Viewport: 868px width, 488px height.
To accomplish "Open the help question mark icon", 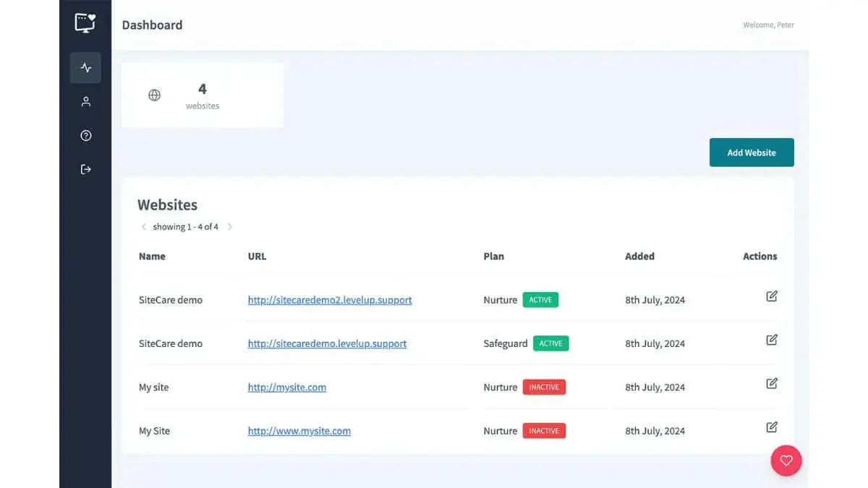I will click(85, 135).
